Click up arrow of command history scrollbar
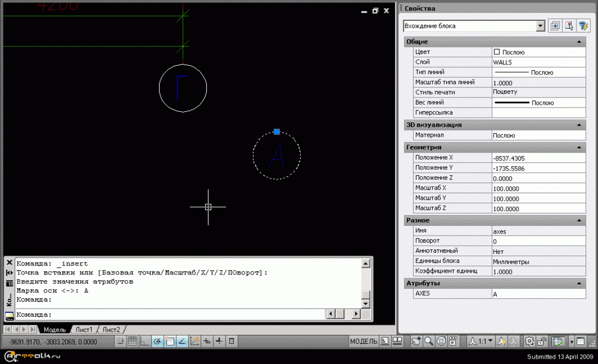The width and height of the screenshot is (598, 364). point(366,264)
